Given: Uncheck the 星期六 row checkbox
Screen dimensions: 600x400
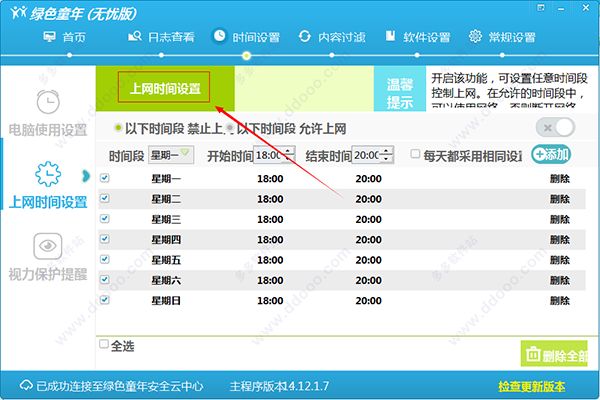Looking at the screenshot, I should tap(104, 280).
